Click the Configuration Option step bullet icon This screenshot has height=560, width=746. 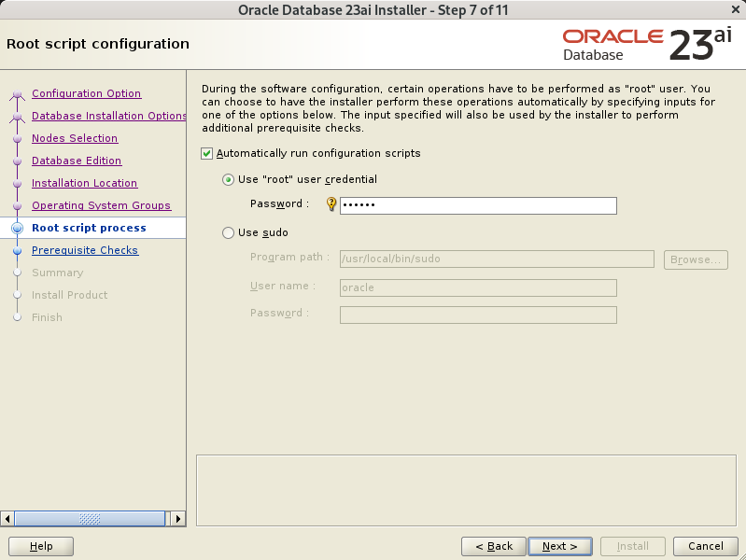[18, 93]
